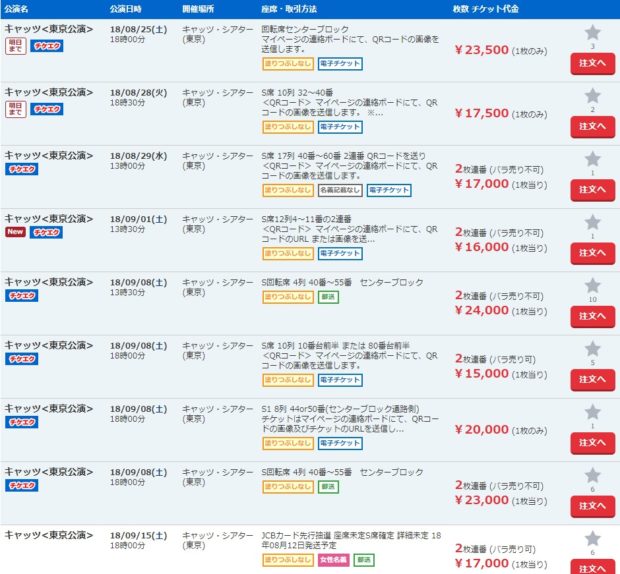Click the date 18/08/25(土)
Viewport: 620px width, 574px height.
point(138,29)
